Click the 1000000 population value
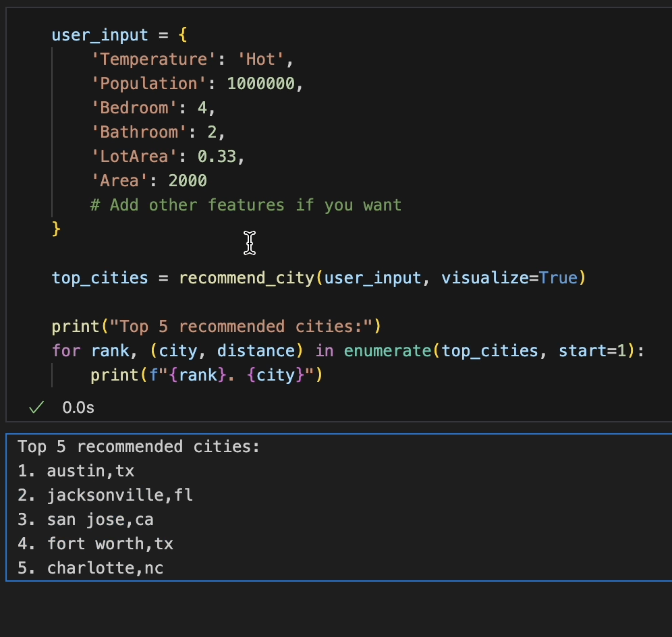This screenshot has height=637, width=672. click(x=260, y=84)
